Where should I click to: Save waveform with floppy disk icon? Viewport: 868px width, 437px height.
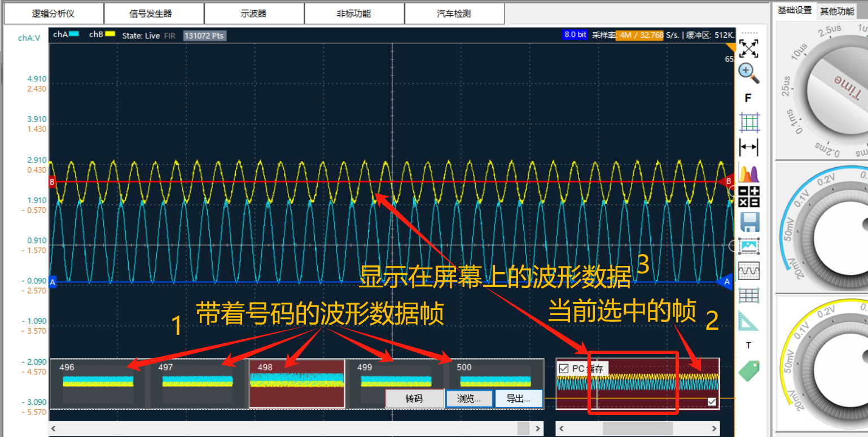(749, 222)
